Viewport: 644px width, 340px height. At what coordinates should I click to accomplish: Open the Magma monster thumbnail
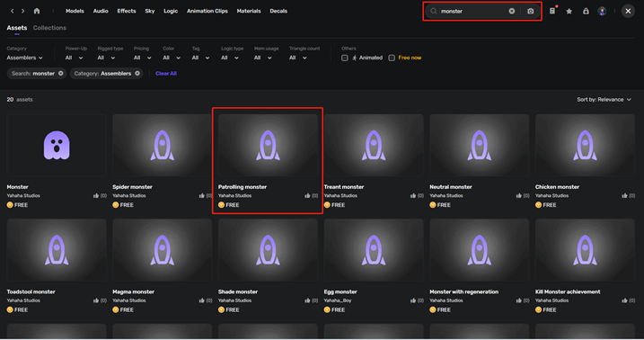pos(163,250)
